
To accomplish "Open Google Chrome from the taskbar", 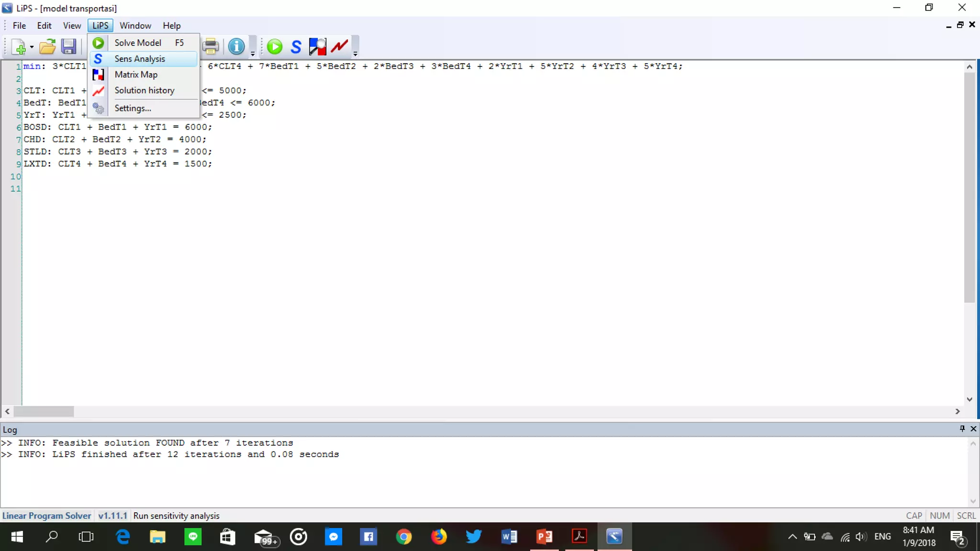I will tap(403, 537).
